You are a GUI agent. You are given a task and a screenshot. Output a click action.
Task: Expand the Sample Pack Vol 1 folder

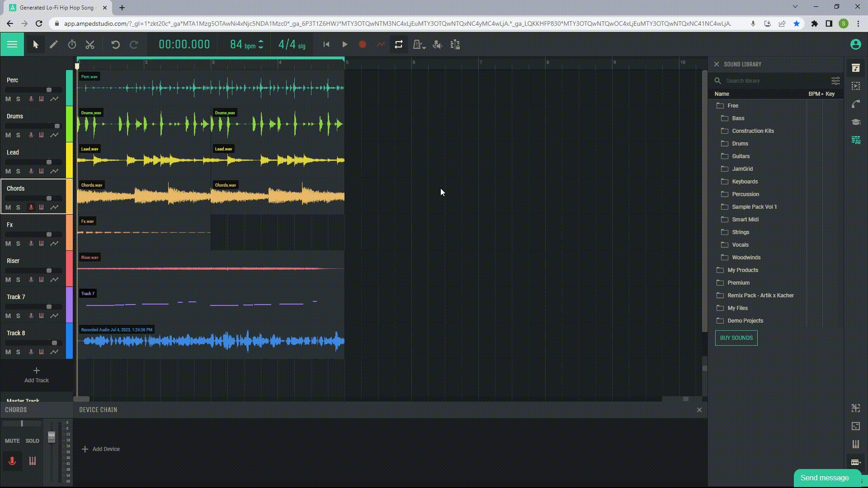(754, 207)
